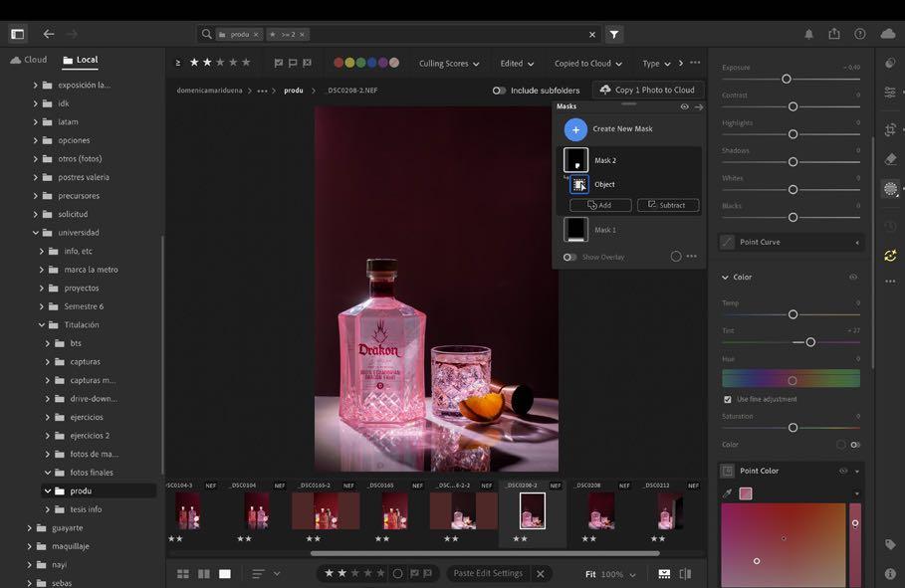Pick the Point Color eyedropper

[727, 492]
